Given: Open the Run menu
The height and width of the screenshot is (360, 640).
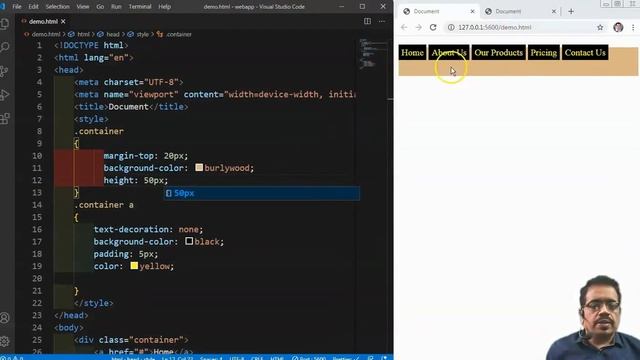Looking at the screenshot, I should coord(116,7).
